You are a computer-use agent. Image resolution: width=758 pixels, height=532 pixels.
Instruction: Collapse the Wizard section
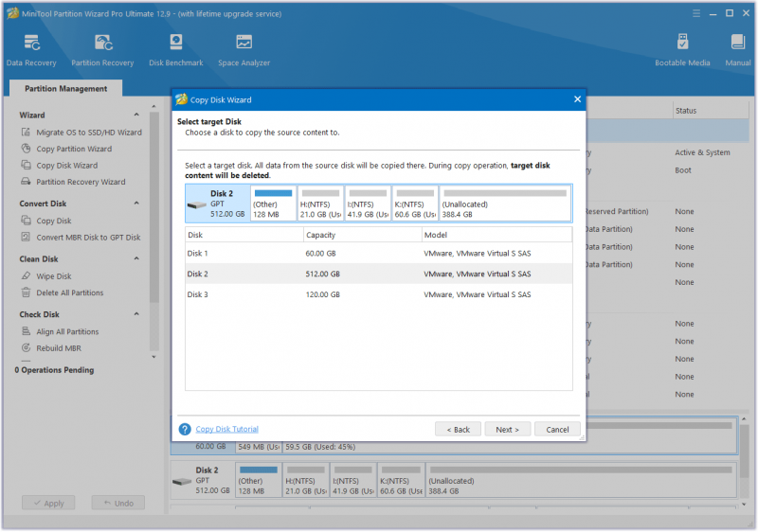tap(136, 115)
